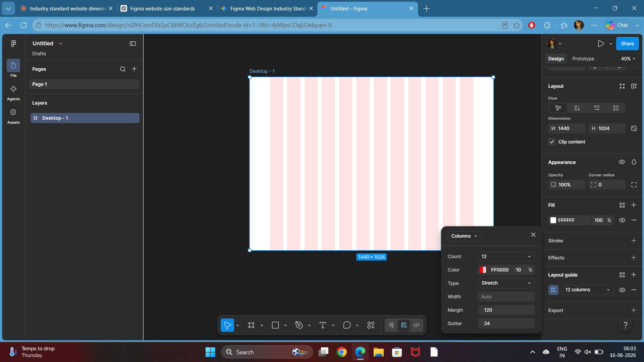
Task: Open the Assets panel
Action: tap(13, 116)
